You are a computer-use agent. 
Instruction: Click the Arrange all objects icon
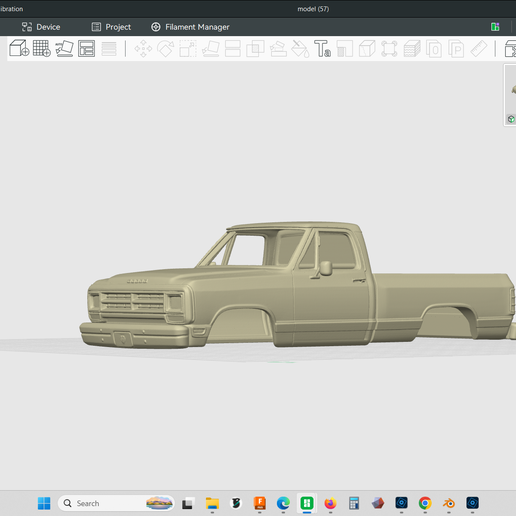click(x=87, y=48)
